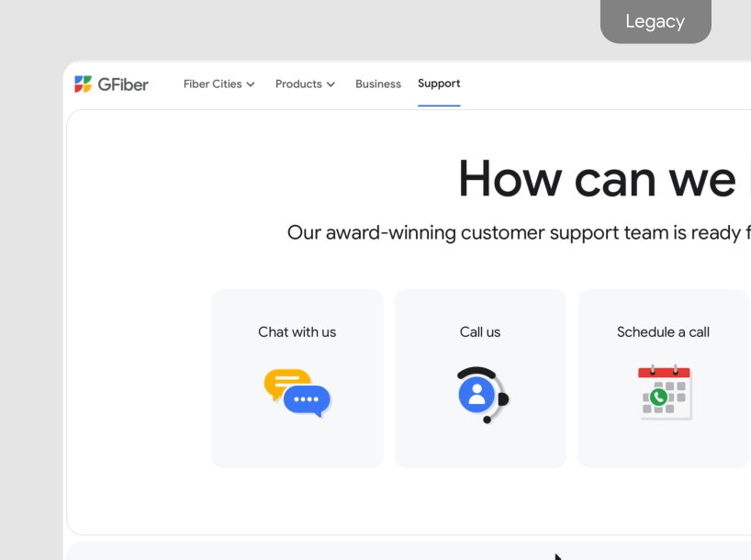
Task: Click the chat bubbles icon
Action: coord(297,393)
